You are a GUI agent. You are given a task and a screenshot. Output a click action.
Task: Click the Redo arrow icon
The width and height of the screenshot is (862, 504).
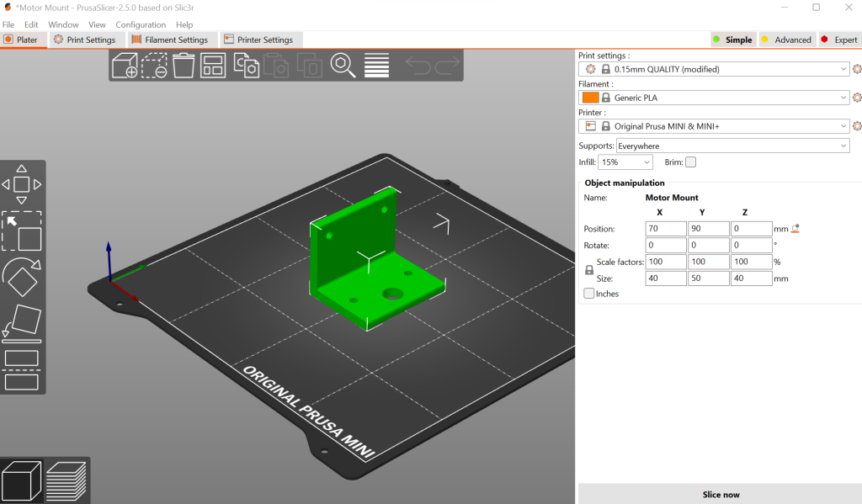448,66
